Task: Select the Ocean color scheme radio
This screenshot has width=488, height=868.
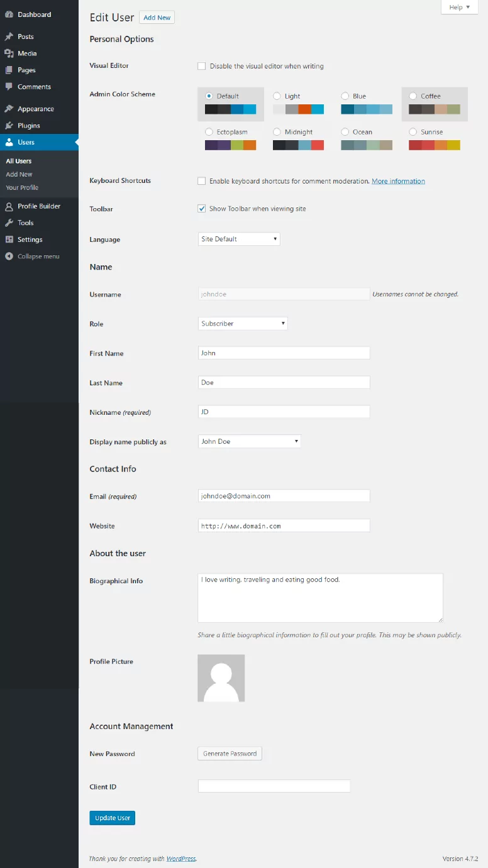Action: coord(345,132)
